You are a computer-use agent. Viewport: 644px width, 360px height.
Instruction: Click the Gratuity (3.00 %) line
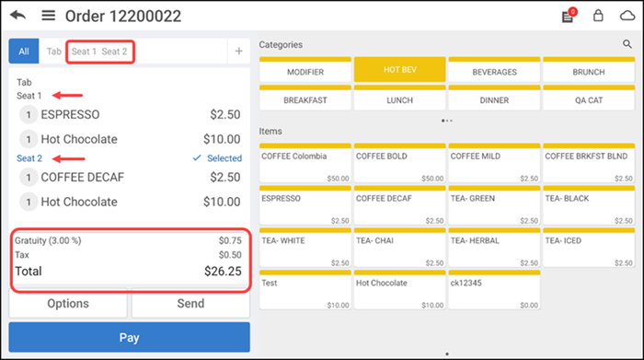click(x=128, y=240)
